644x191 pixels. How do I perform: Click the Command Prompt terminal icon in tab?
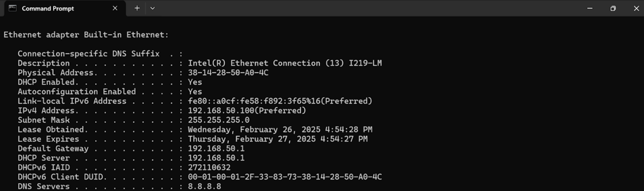coord(13,8)
